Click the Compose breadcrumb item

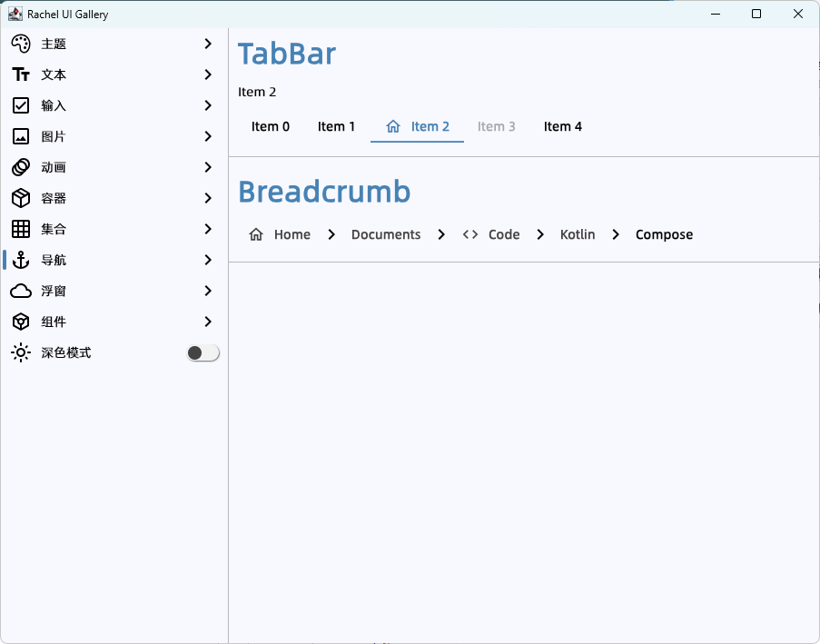pos(664,234)
